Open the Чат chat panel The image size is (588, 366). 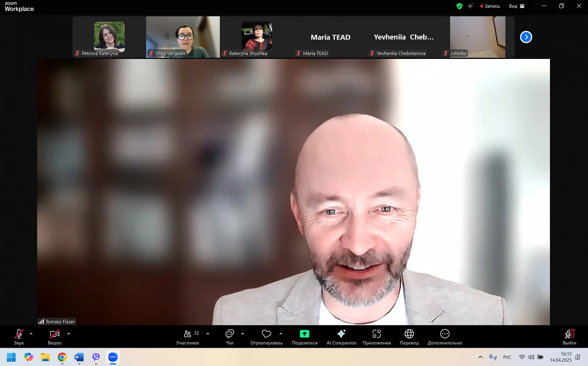tap(230, 337)
